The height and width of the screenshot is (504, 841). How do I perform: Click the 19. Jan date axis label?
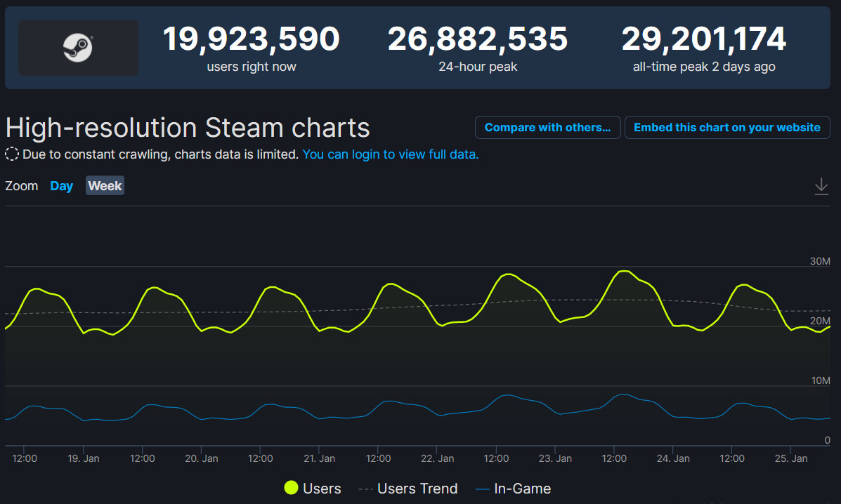(84, 458)
